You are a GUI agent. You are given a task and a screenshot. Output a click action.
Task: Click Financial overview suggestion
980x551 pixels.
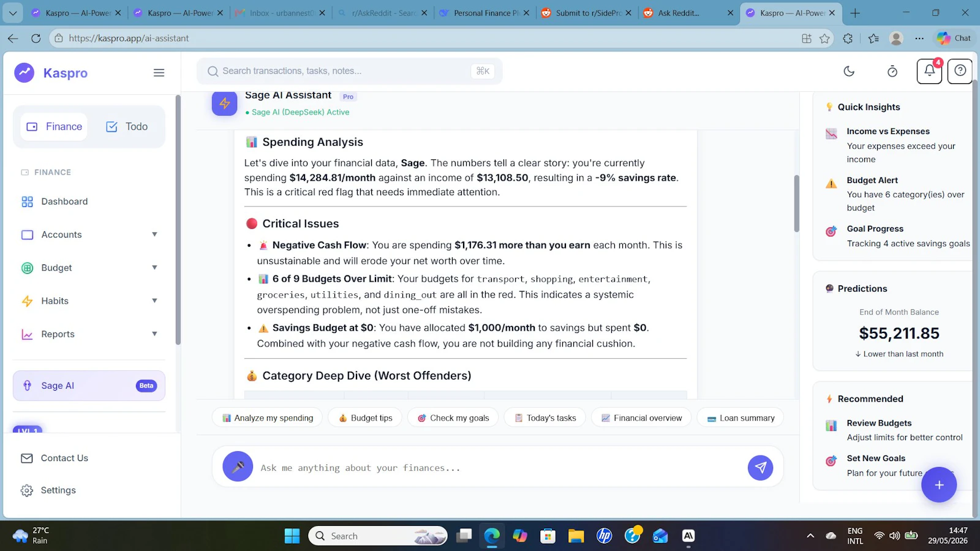tap(641, 418)
